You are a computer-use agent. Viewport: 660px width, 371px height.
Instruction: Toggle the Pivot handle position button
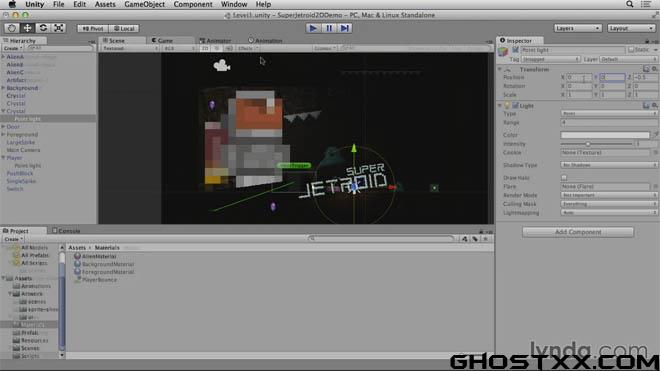pos(93,29)
